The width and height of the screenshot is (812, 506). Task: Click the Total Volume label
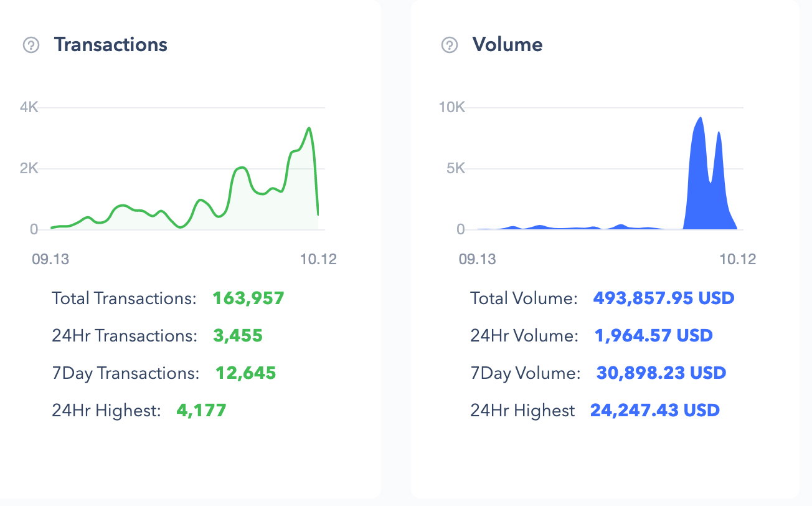[x=524, y=298]
